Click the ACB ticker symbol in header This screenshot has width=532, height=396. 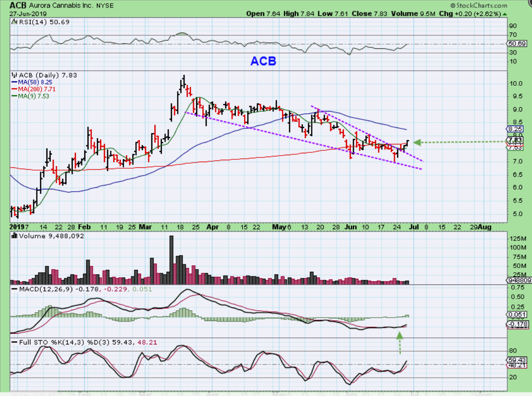click(18, 5)
